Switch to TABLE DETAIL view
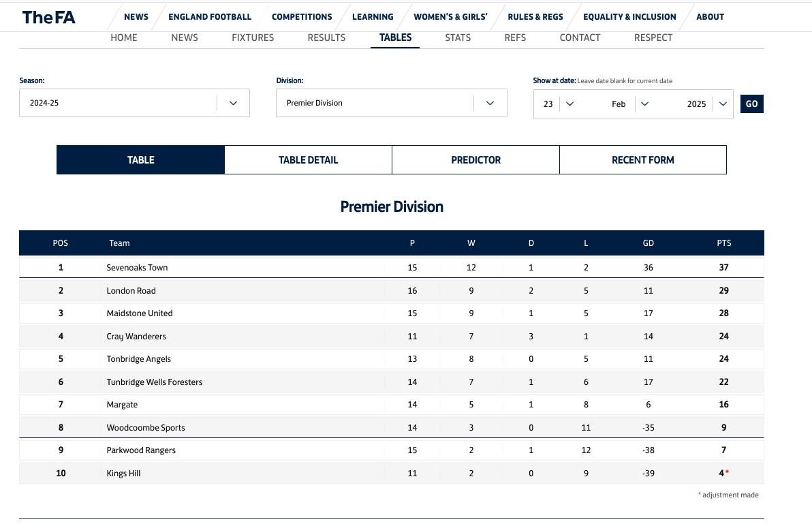Viewport: 812px width, 526px height. [x=308, y=160]
